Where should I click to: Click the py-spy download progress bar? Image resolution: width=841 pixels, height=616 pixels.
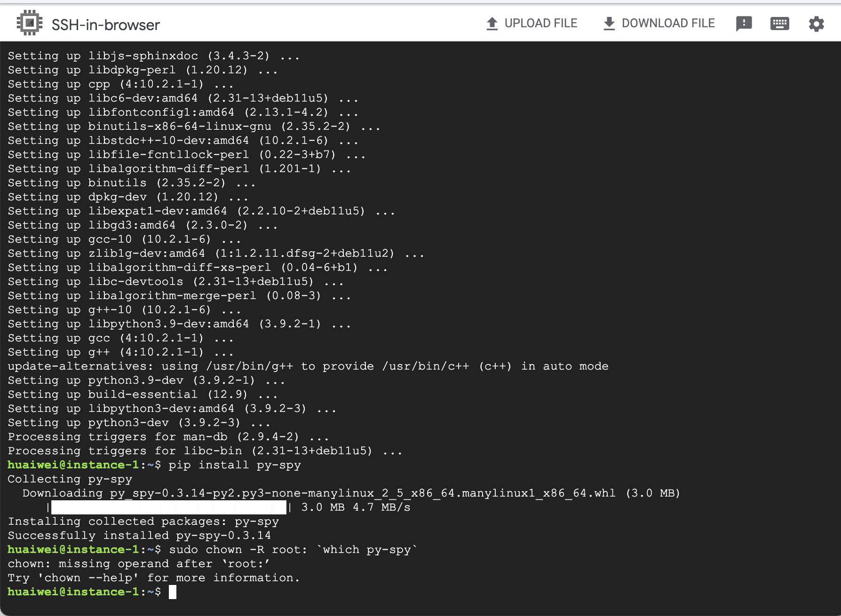(169, 507)
